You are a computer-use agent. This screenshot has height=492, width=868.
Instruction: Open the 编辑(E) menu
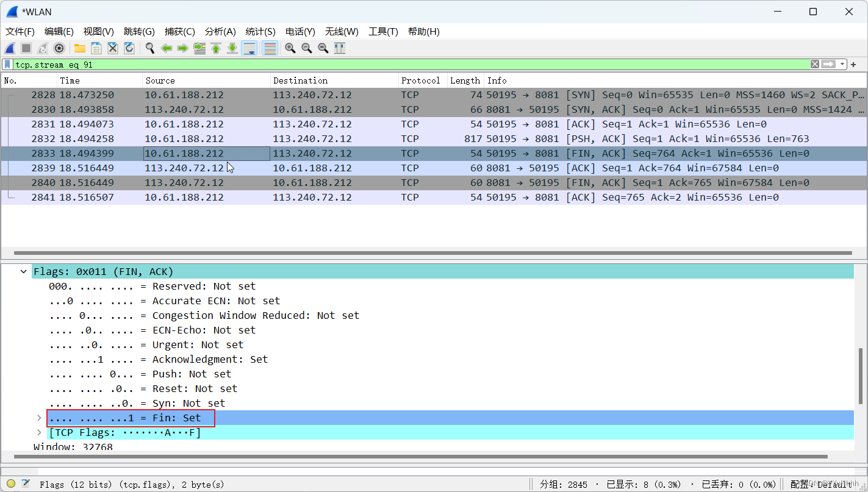coord(59,32)
